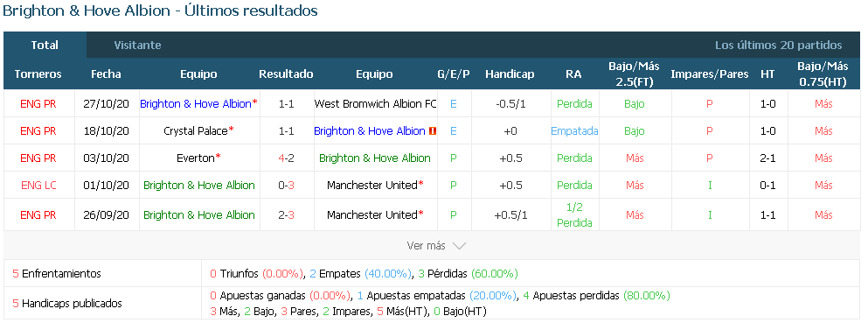Screen dimensions: 868x323
Task: Click Manchester United in 26/09/20 row
Action: pos(372,215)
